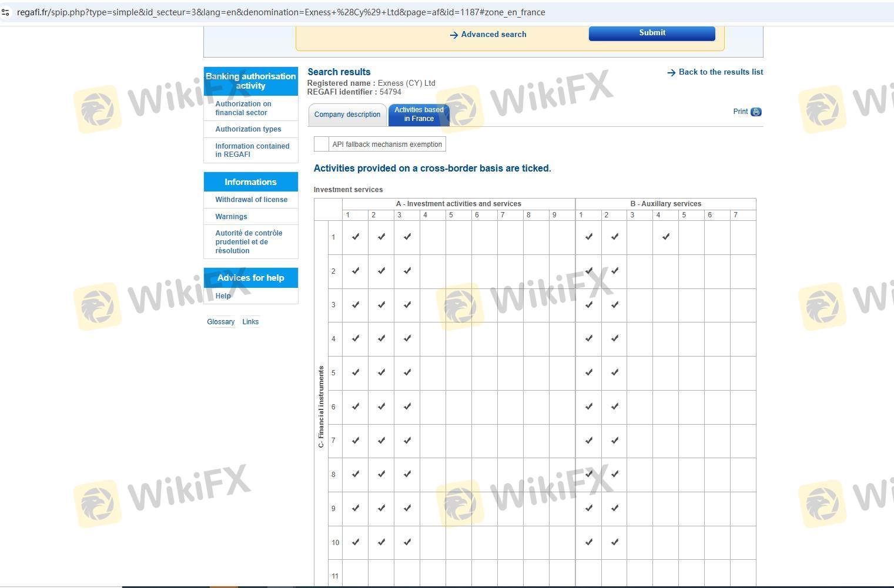Click the browser address bar URL
Viewport: 894px width, 588px height.
(x=280, y=12)
